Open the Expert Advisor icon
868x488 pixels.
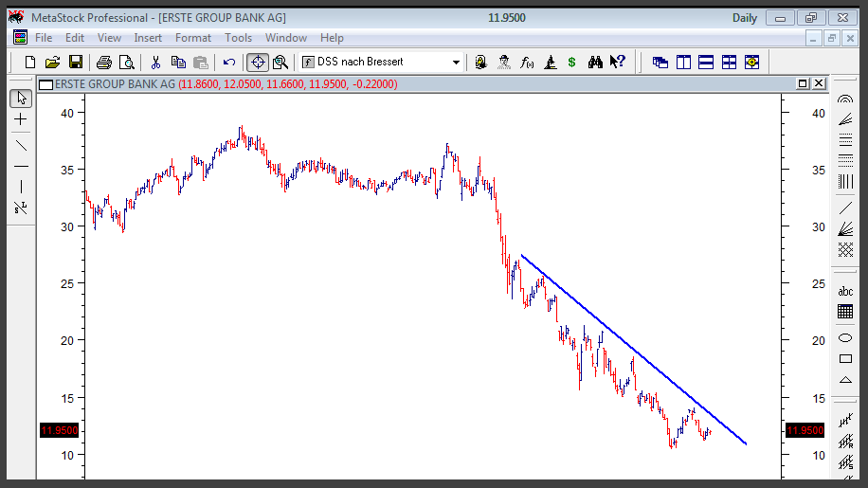480,62
